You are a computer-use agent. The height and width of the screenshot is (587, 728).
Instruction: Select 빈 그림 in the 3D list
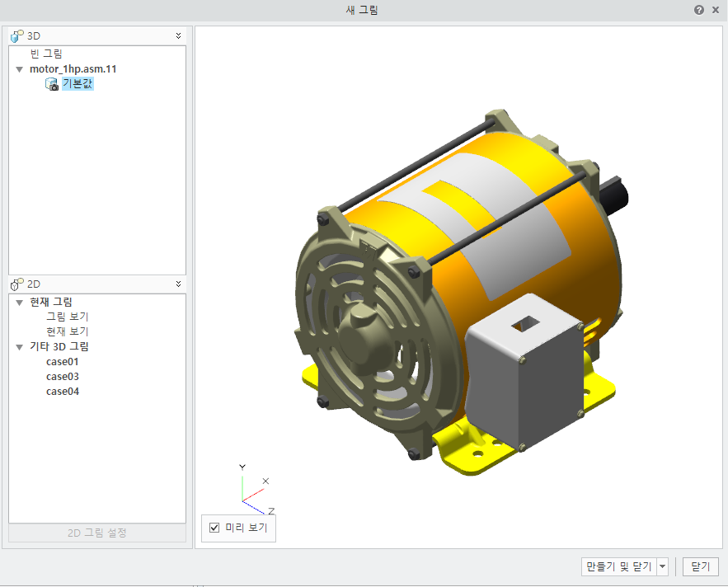46,54
